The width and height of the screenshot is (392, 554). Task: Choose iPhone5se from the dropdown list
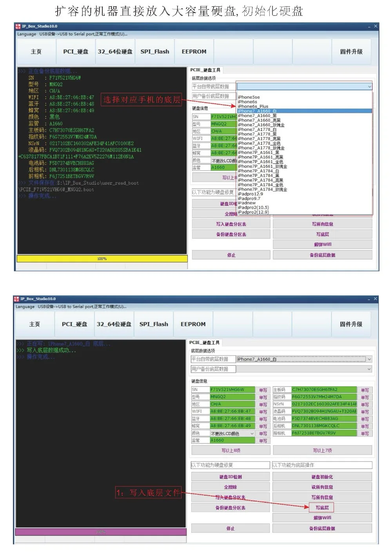249,97
